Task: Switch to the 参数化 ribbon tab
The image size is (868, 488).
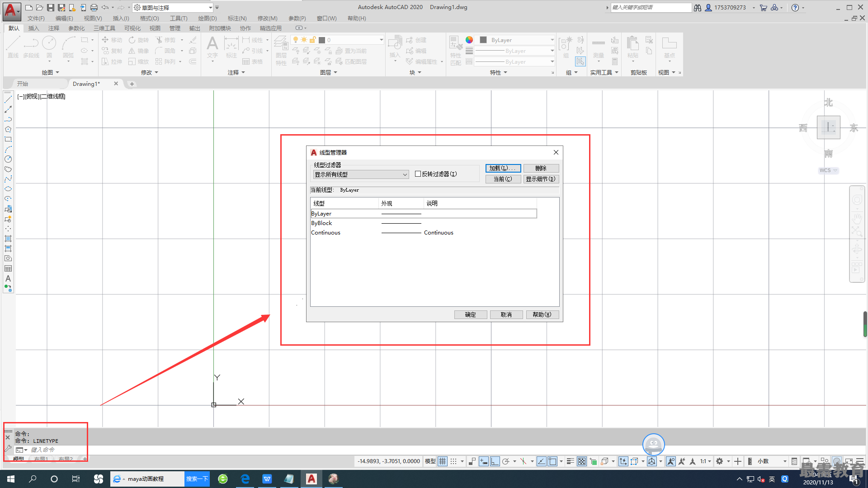Action: pos(76,28)
